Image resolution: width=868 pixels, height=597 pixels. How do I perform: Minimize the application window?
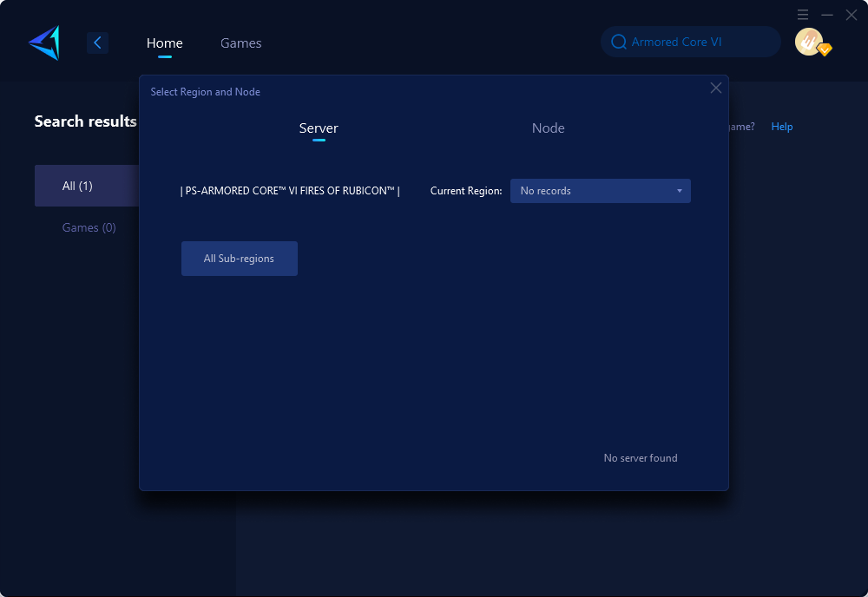coord(827,15)
